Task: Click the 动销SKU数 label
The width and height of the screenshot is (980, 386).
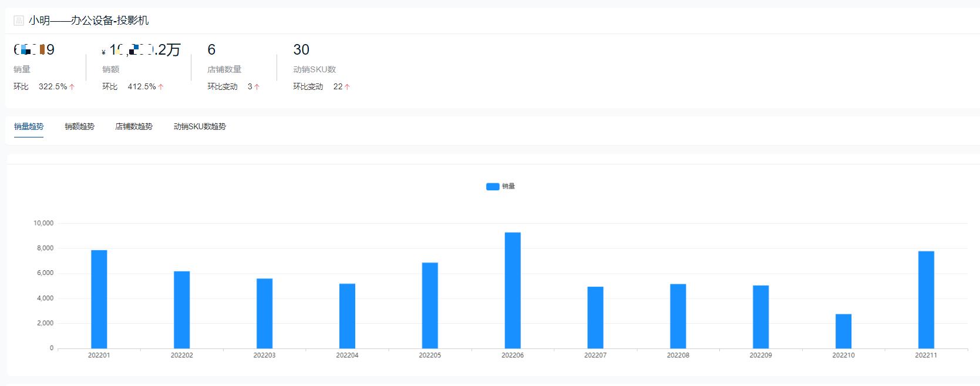Action: tap(315, 69)
